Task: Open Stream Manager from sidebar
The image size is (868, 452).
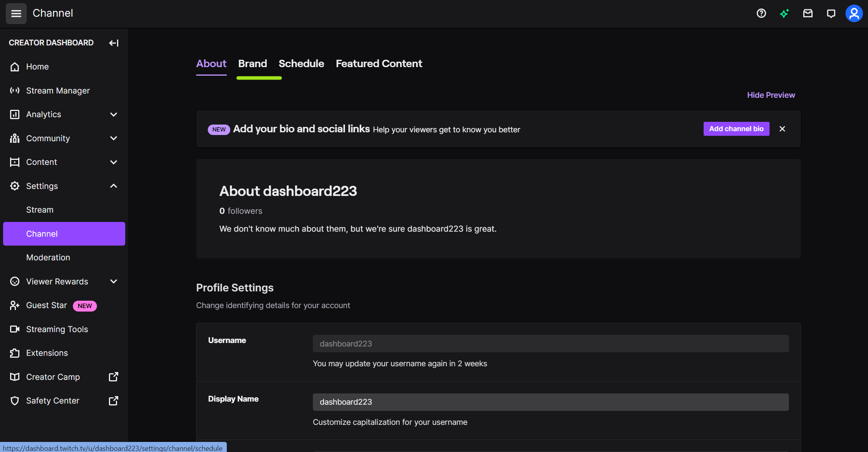Action: point(58,90)
